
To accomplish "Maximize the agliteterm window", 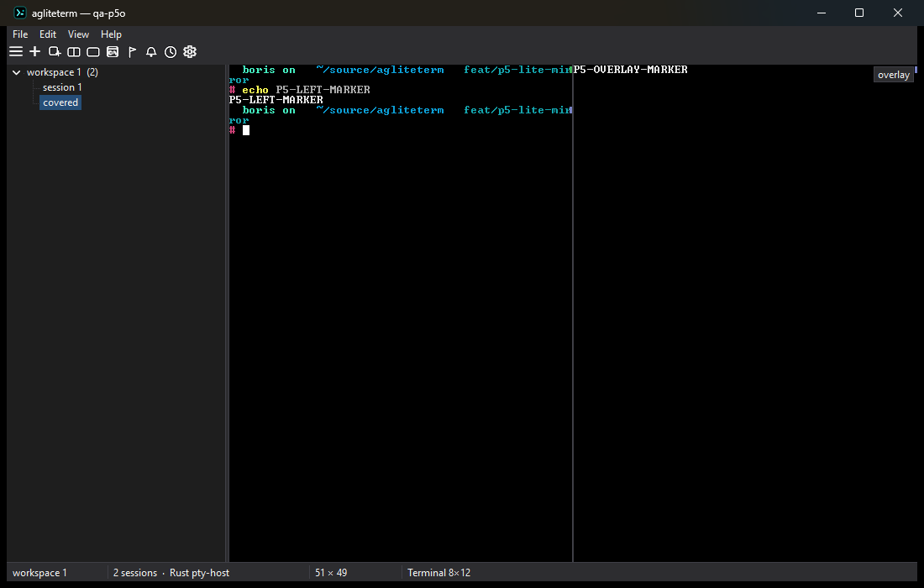I will (x=859, y=13).
